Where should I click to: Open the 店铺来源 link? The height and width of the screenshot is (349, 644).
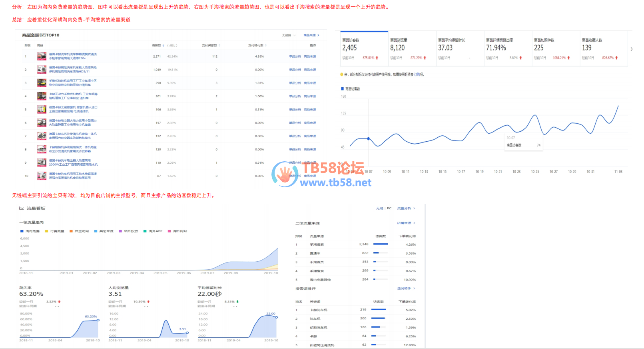[406, 223]
